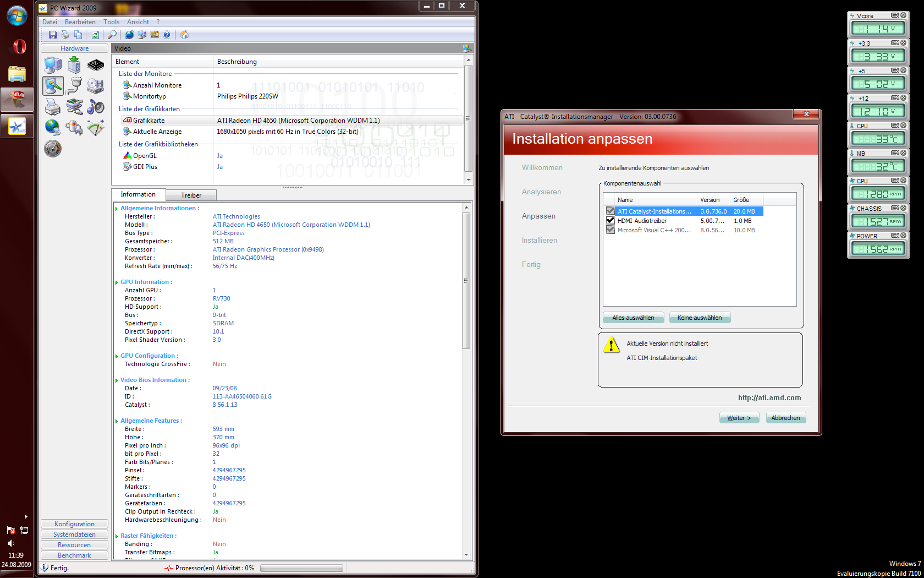
Task: Open the Processor chip icon
Action: click(x=96, y=66)
